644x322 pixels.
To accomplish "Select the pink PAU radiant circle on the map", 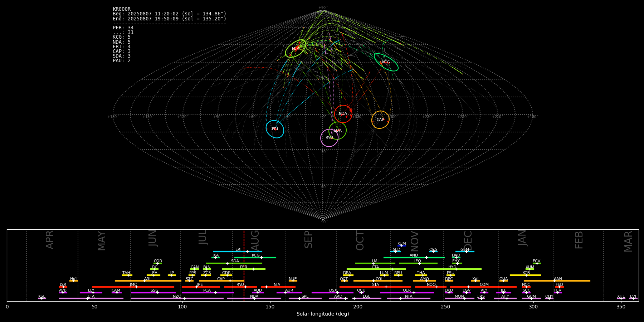I will click(x=329, y=138).
